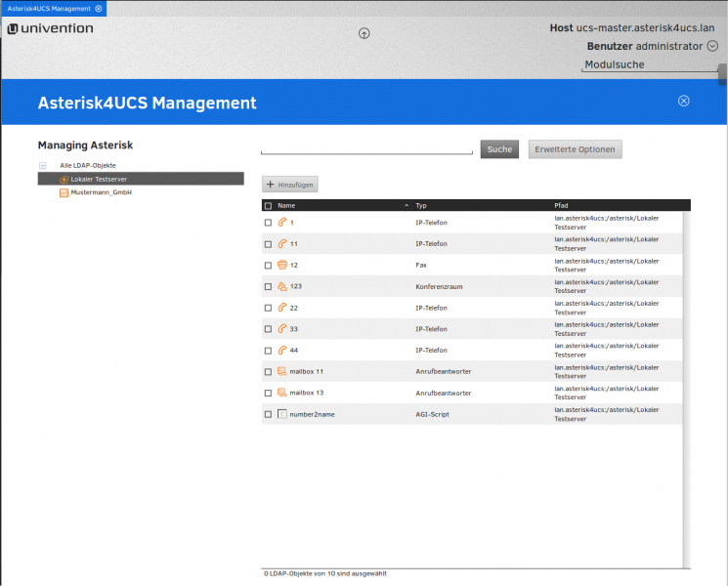Click the phone icon for entry 11
Screen dimensions: 728x586
pyautogui.click(x=282, y=243)
